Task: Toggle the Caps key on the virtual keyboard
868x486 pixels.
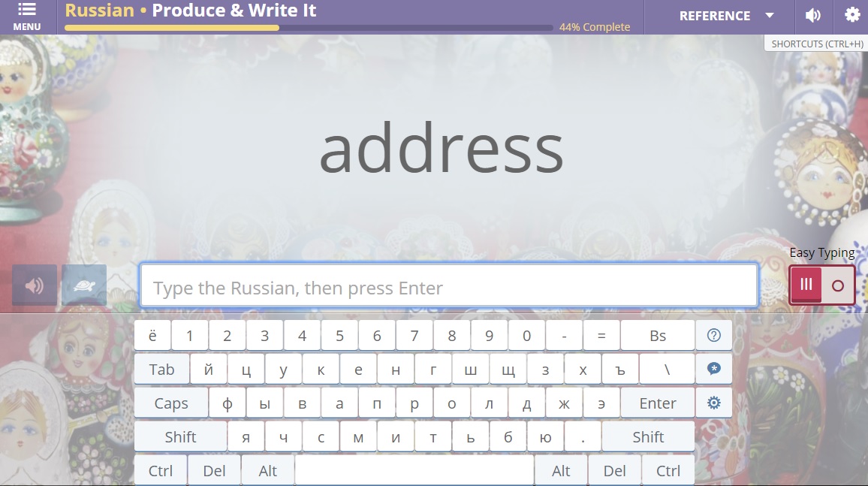Action: click(170, 403)
